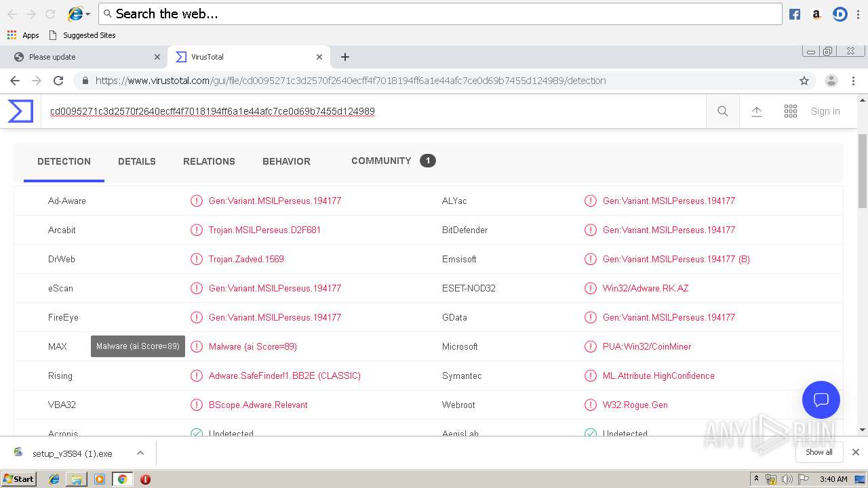Viewport: 868px width, 488px height.
Task: Open the Suggested Sites bookmark
Action: tap(82, 35)
